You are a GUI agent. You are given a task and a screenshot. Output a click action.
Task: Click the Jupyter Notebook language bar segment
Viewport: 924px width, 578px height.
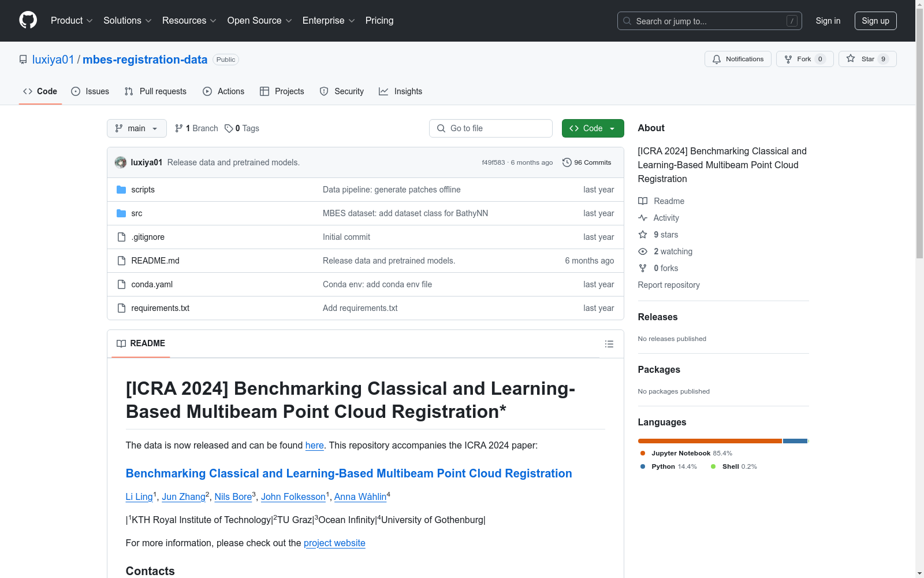click(x=710, y=441)
